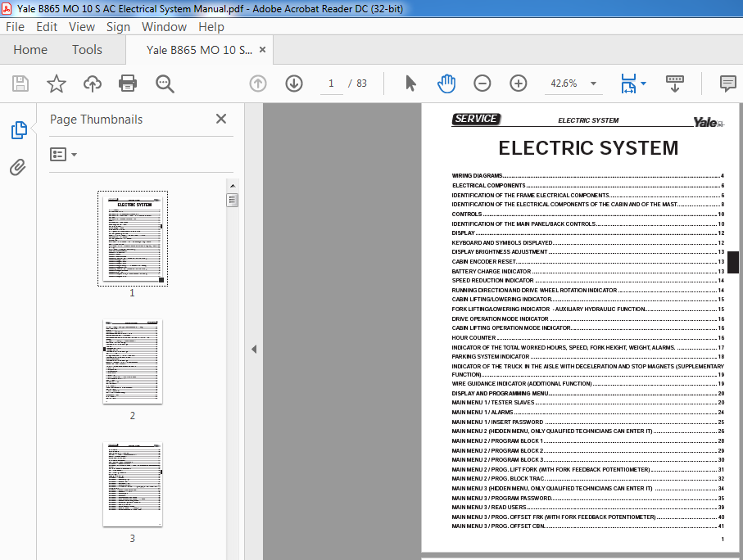Click PARKING SYSTEM INDICATOR entry
The width and height of the screenshot is (743, 560).
pos(587,357)
